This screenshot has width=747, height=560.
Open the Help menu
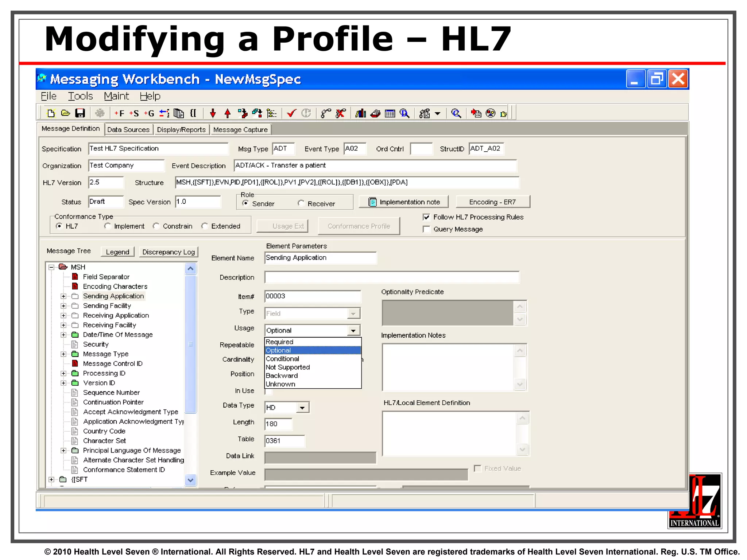tap(150, 96)
